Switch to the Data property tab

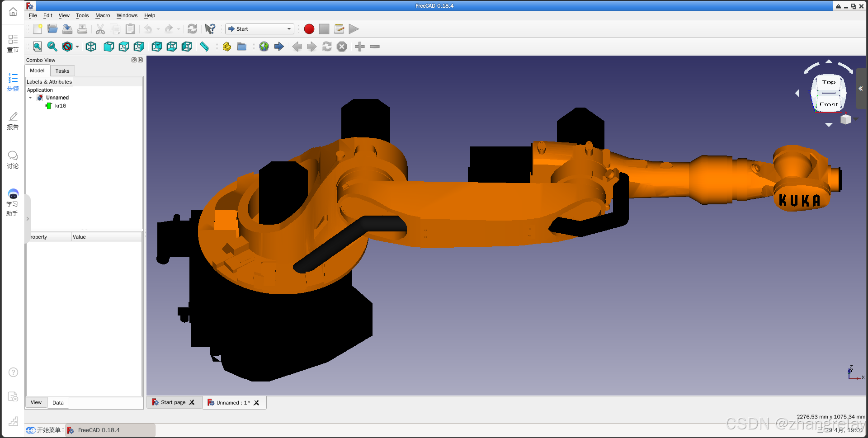(x=58, y=403)
